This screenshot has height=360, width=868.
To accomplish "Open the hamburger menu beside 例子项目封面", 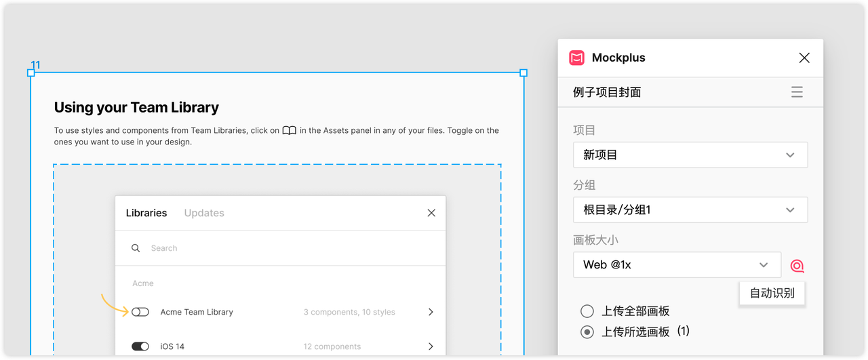I will point(797,92).
